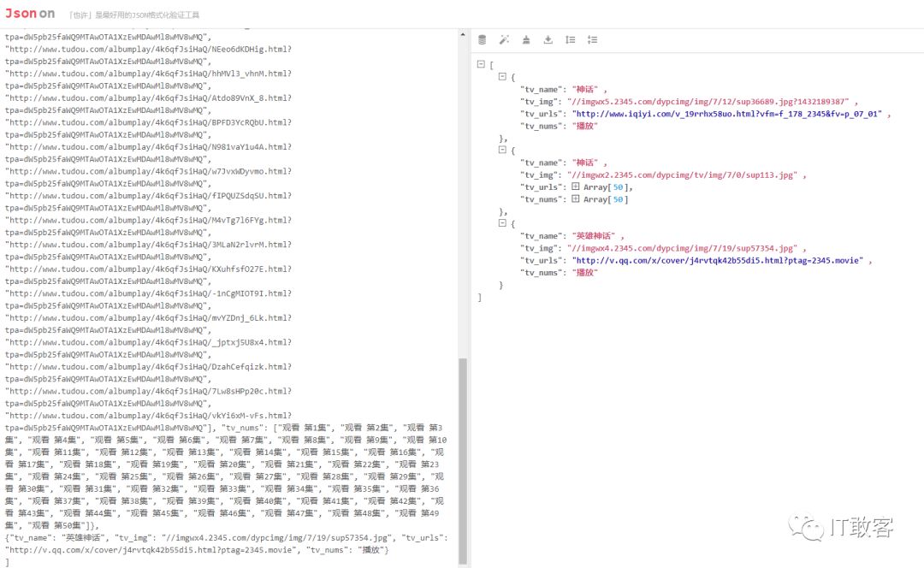Collapse the 英雄神话 object node
The image size is (924, 568).
coord(502,223)
